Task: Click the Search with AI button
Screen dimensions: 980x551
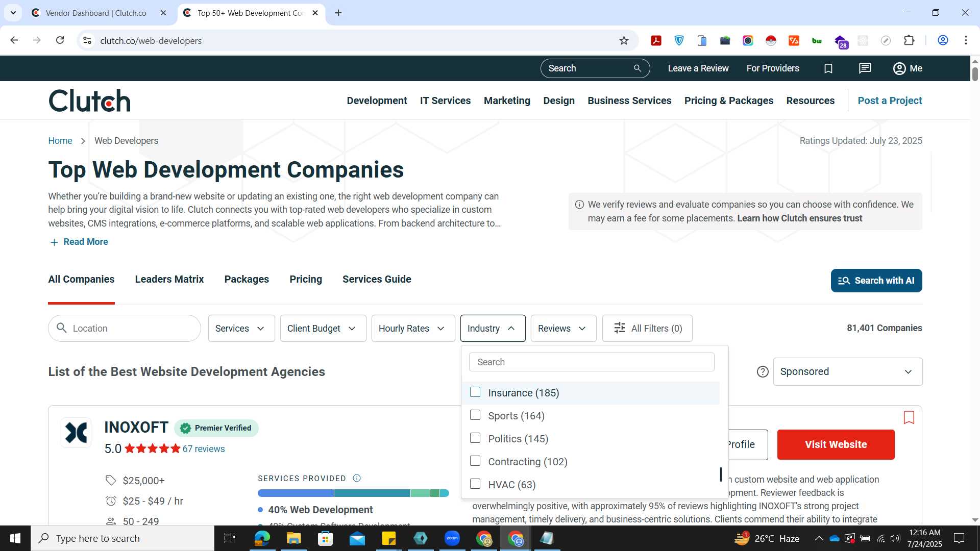Action: [x=876, y=281]
